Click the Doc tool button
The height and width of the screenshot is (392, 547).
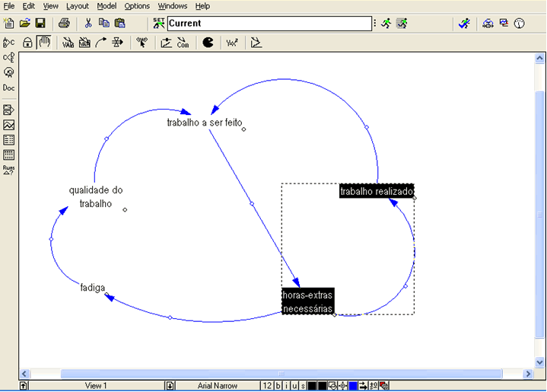9,88
